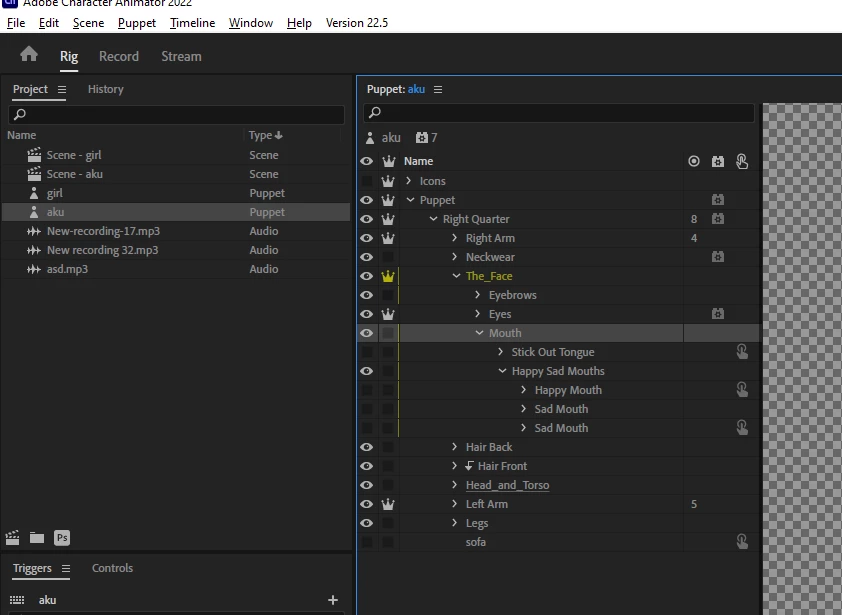Viewport: 842px width, 615px height.
Task: Click the Triggers column header hand icon
Action: point(742,161)
